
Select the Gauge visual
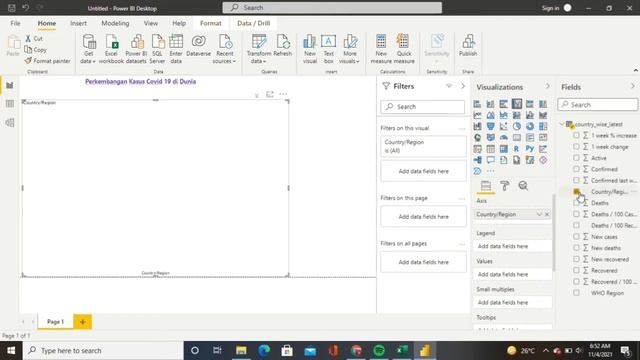(x=503, y=138)
